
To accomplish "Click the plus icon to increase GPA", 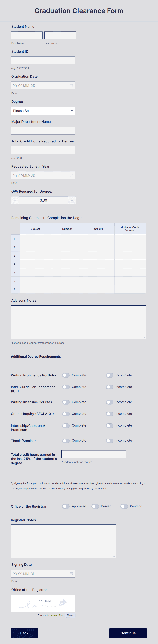I will [72, 200].
